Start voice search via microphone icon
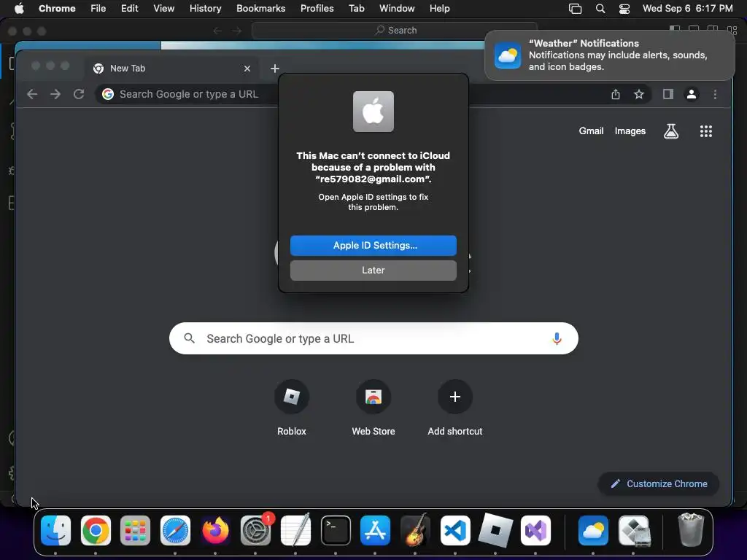 [x=557, y=338]
